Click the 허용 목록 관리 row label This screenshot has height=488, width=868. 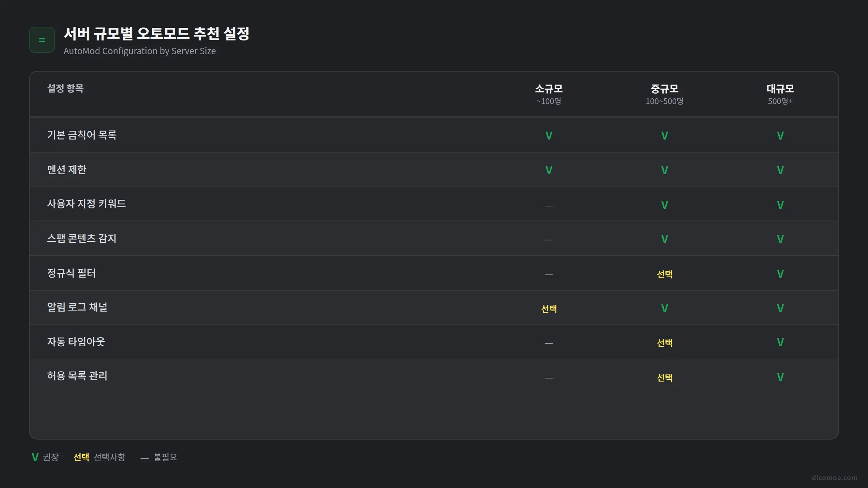[x=77, y=376]
